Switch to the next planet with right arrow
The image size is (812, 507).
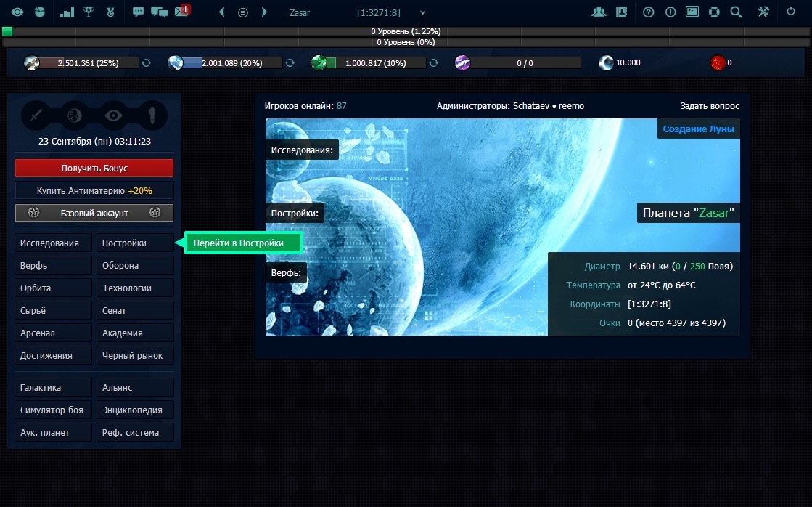(x=264, y=12)
